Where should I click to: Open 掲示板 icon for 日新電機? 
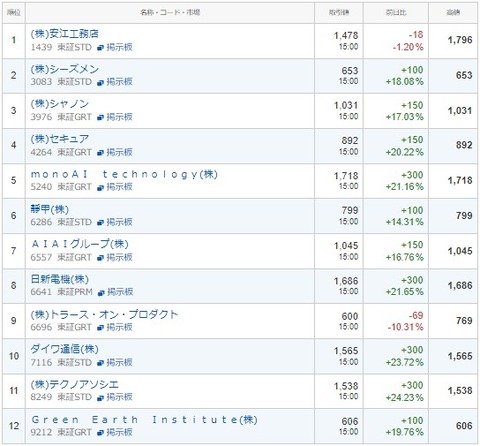coord(101,293)
